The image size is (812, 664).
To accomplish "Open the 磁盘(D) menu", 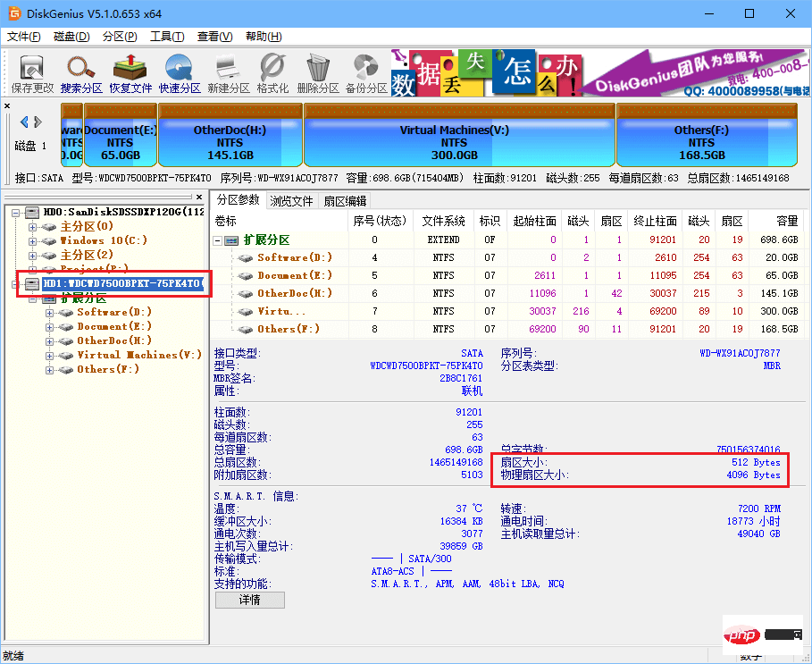I will 71,37.
